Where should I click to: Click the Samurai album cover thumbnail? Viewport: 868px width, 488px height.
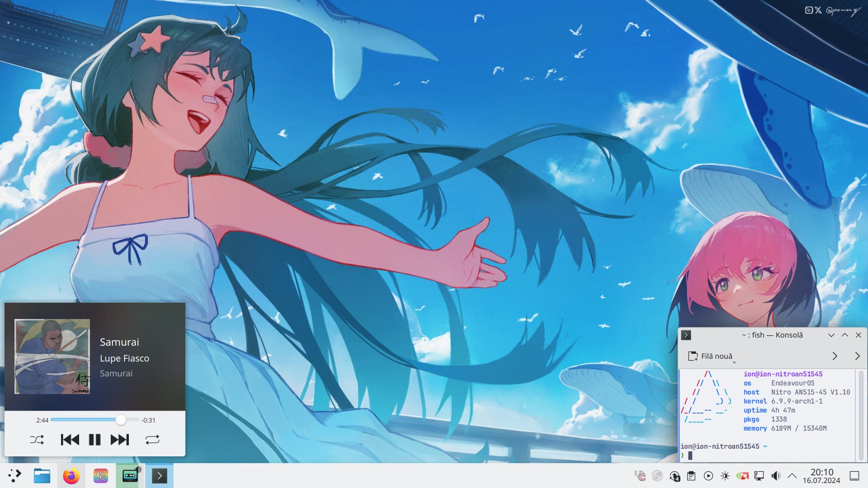pos(52,357)
